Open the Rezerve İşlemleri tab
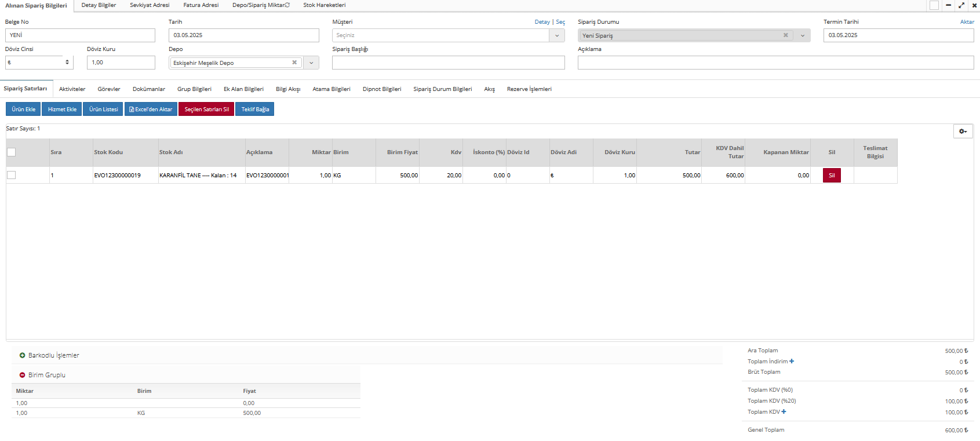Screen dimensions: 980x441 (529, 89)
